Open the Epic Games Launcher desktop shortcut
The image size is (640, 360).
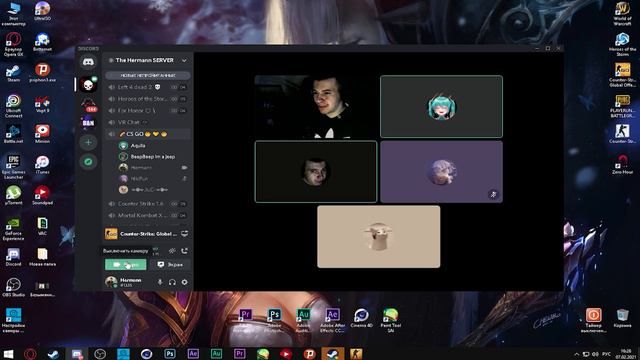click(x=13, y=167)
